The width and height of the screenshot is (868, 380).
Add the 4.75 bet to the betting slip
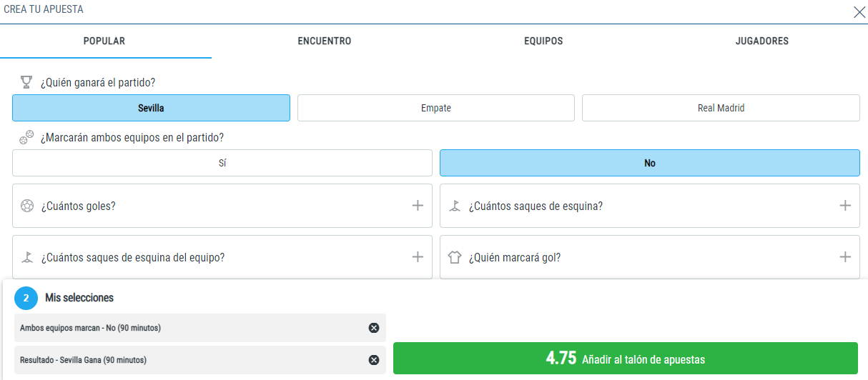point(626,359)
